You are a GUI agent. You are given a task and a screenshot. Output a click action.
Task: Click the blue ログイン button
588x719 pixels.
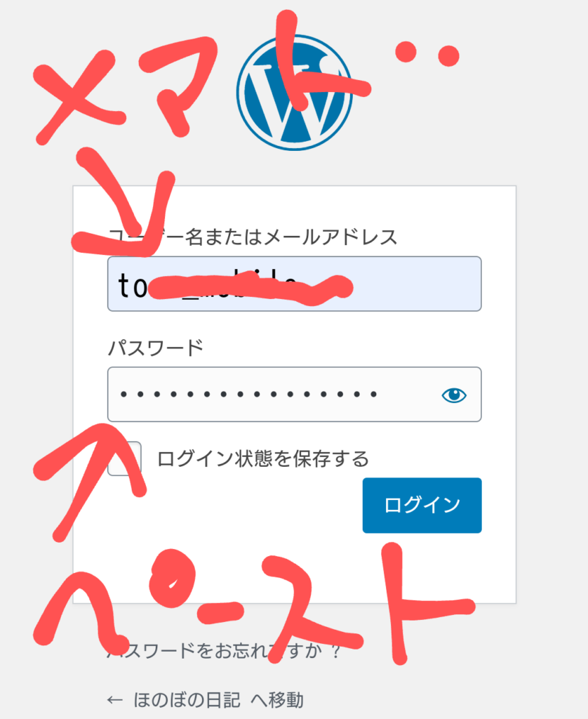[x=422, y=506]
